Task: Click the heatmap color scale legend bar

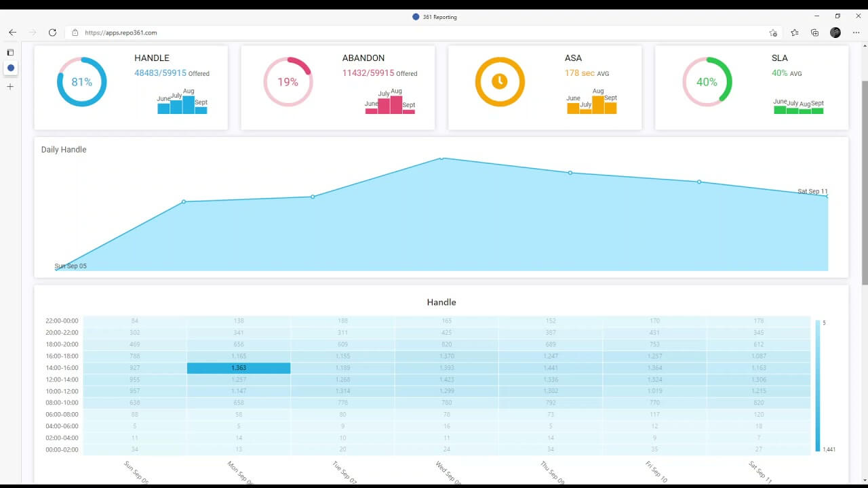Action: [x=818, y=386]
